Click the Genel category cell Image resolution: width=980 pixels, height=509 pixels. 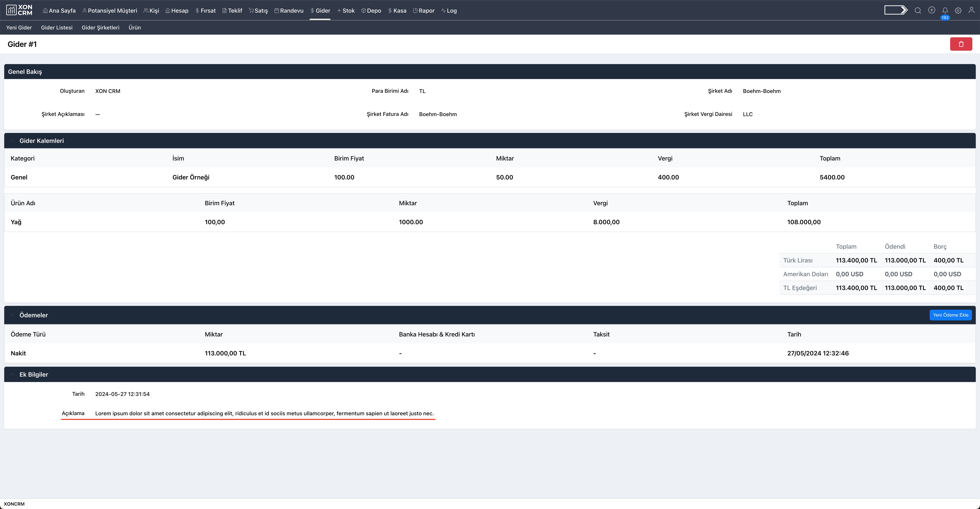click(19, 177)
